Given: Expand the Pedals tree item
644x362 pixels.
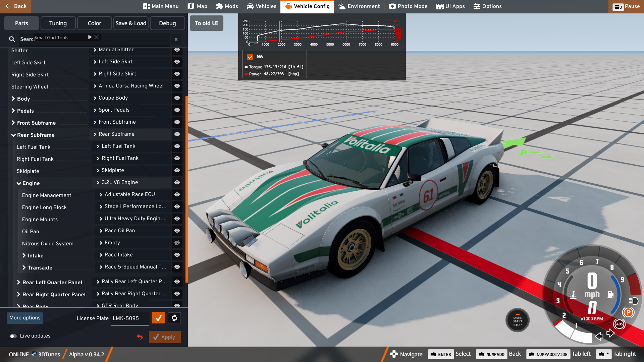Looking at the screenshot, I should 13,111.
